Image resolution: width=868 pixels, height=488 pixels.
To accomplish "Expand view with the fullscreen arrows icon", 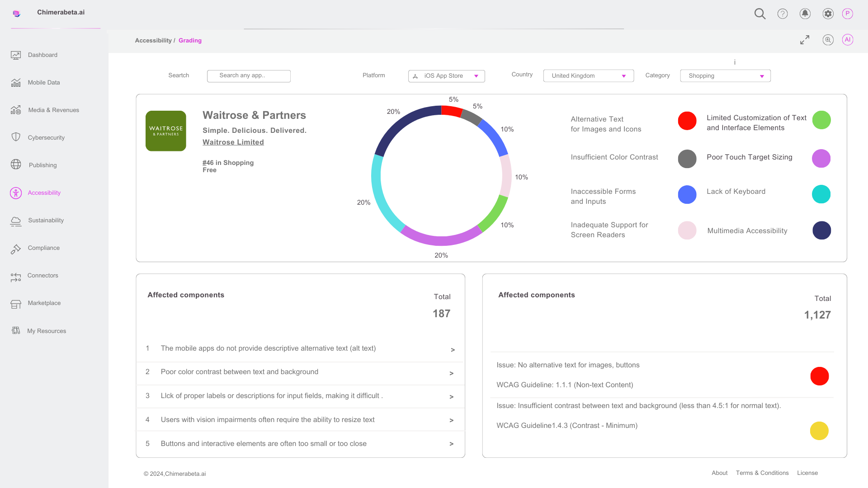I will point(805,40).
